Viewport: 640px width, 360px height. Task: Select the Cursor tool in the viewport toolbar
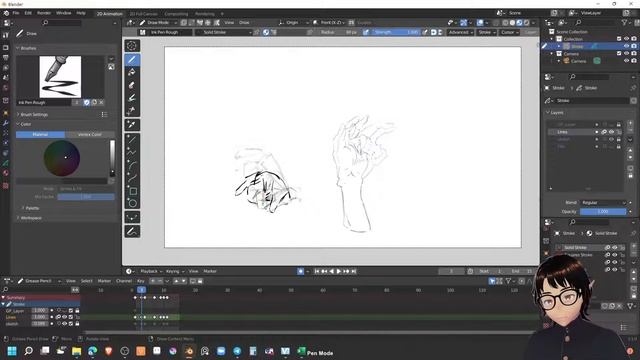click(132, 46)
